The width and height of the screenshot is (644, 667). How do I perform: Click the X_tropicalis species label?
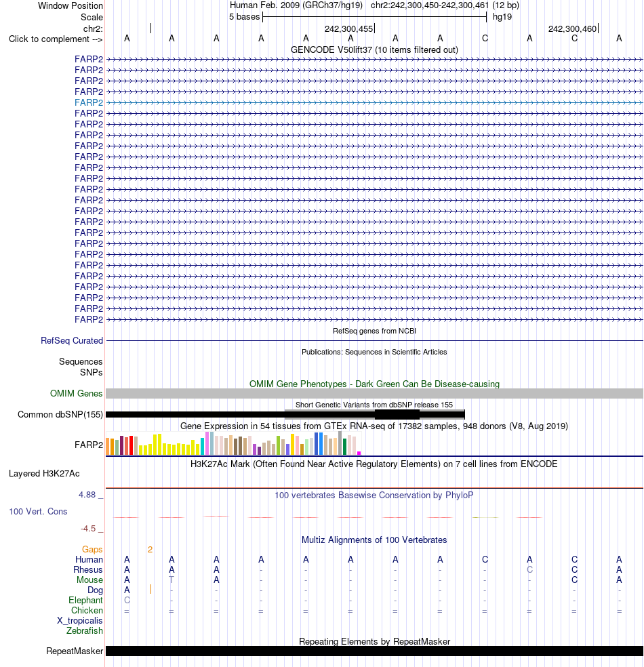point(80,621)
